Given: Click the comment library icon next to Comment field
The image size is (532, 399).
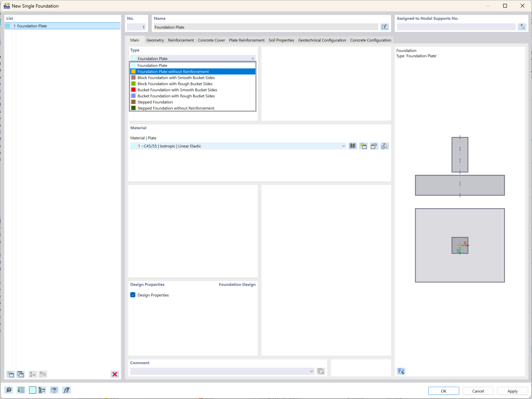Looking at the screenshot, I should [321, 371].
